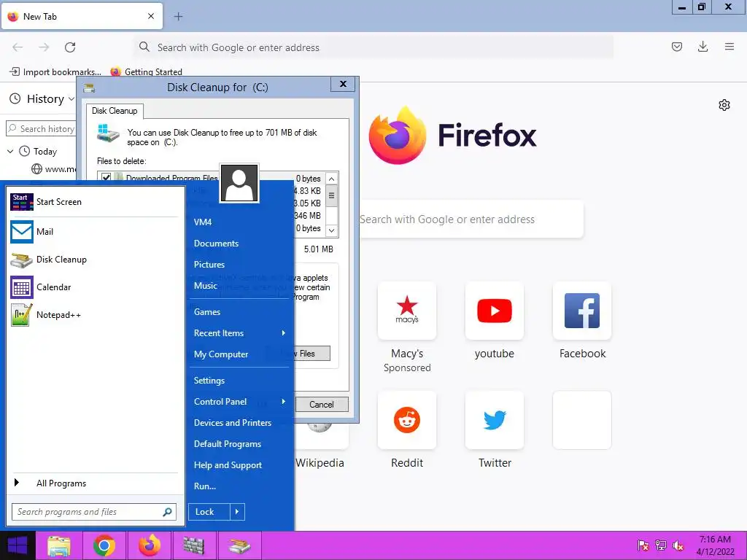Select the Disk Cleanup taskbar icon
Screen dimensions: 747x560
point(239,545)
